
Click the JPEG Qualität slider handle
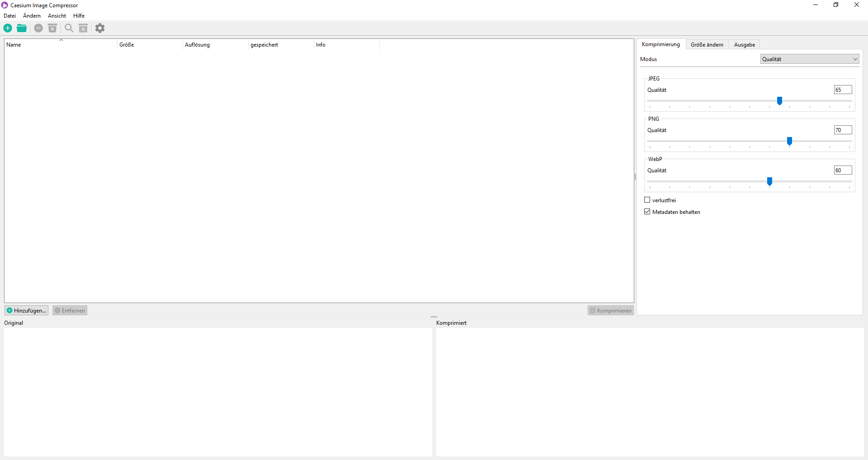pos(779,101)
